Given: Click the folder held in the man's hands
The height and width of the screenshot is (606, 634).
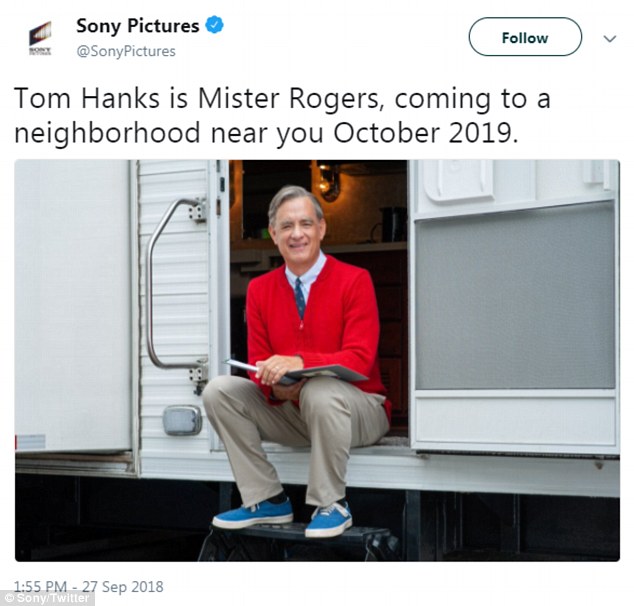Looking at the screenshot, I should 297,371.
